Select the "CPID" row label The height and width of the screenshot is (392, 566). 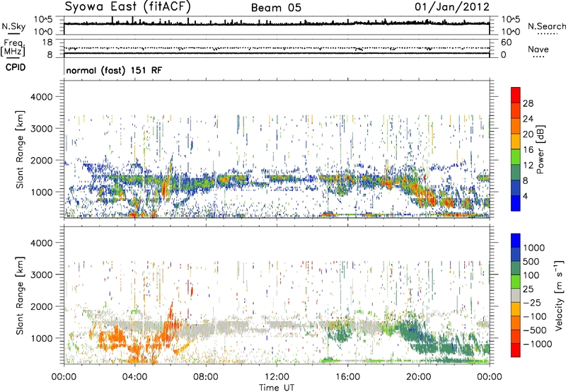[x=16, y=67]
